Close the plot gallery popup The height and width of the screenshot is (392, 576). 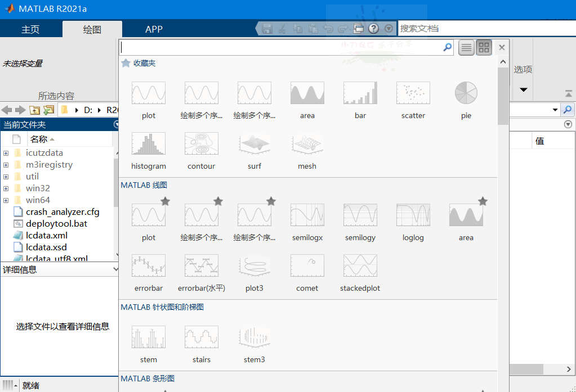coord(502,48)
